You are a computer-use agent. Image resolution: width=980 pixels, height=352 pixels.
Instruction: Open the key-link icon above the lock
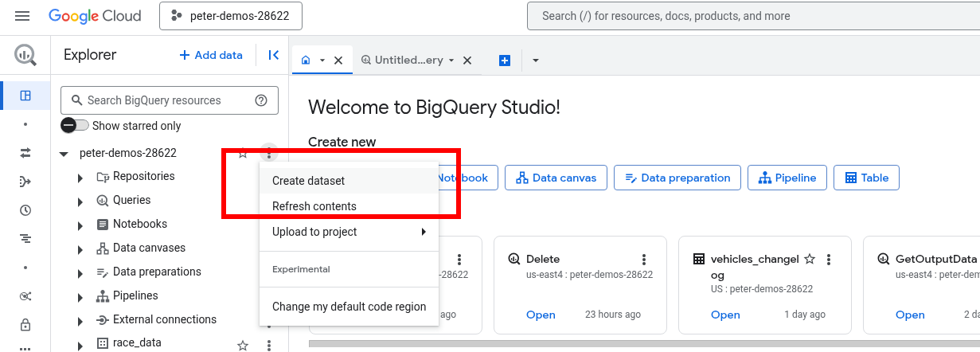[x=25, y=296]
